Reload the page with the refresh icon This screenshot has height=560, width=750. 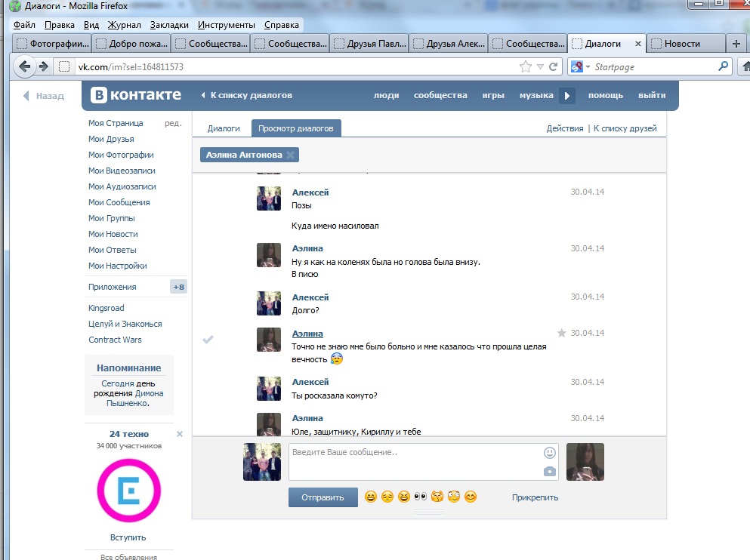(554, 67)
